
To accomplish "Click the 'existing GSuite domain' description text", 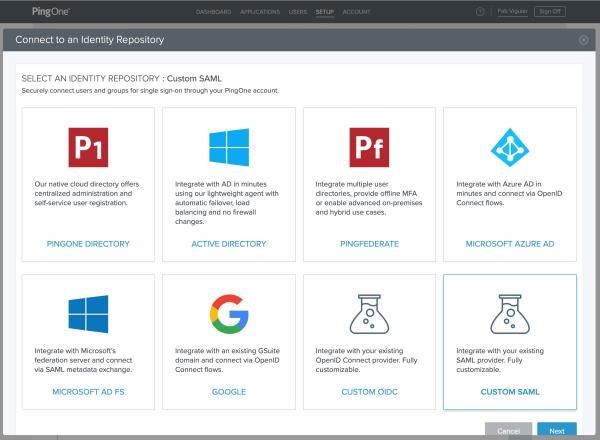I will (227, 360).
